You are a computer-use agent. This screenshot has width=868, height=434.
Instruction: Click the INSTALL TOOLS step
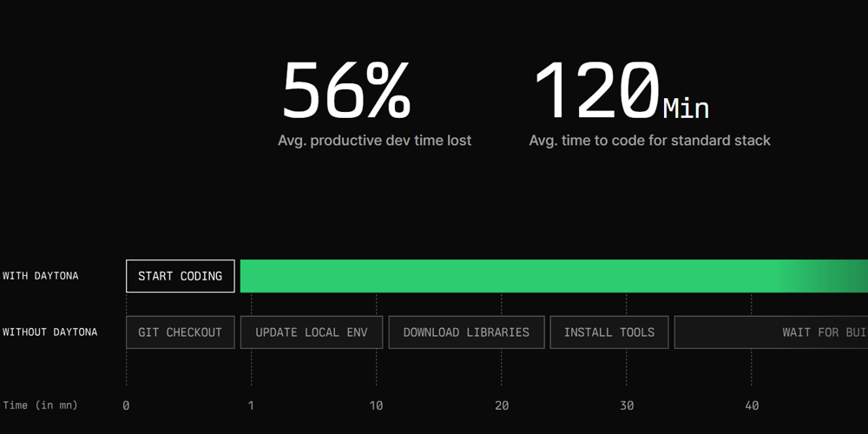609,332
